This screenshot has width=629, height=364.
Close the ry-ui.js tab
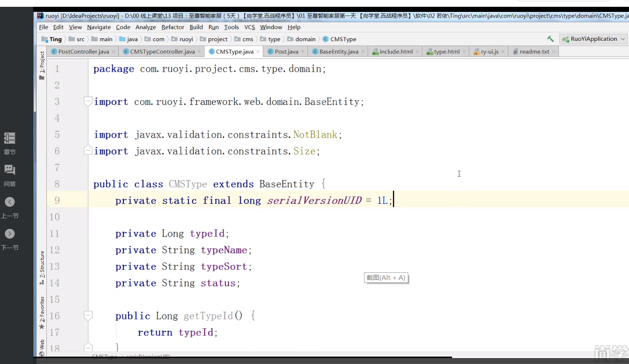(503, 52)
